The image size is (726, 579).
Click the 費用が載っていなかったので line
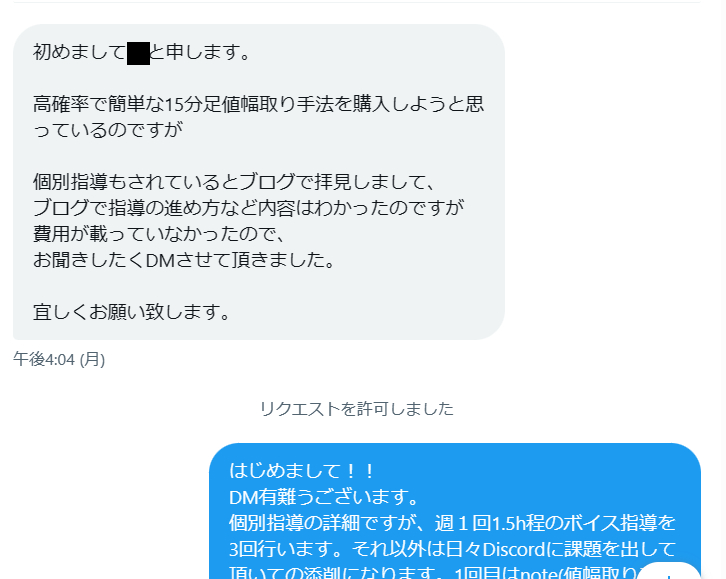tap(159, 234)
